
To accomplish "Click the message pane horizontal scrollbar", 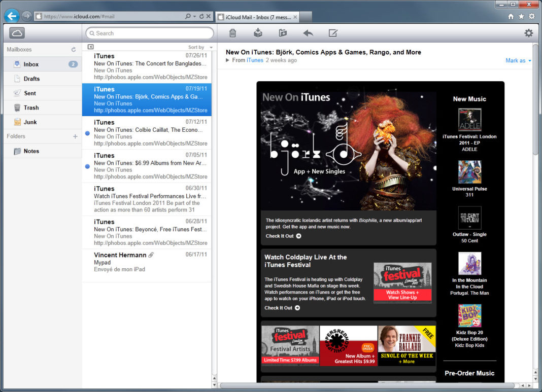I will pyautogui.click(x=367, y=385).
